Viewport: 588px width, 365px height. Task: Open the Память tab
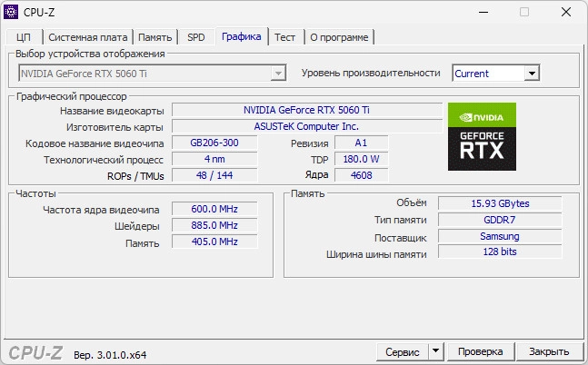(154, 37)
